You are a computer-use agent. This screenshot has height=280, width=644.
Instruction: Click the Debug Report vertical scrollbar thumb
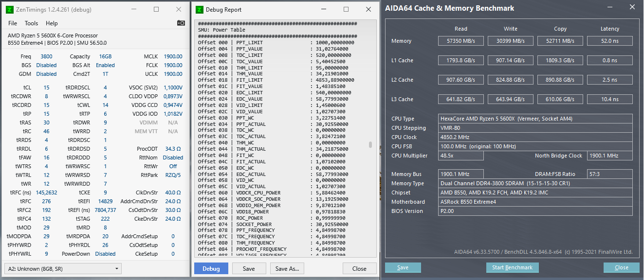[370, 144]
